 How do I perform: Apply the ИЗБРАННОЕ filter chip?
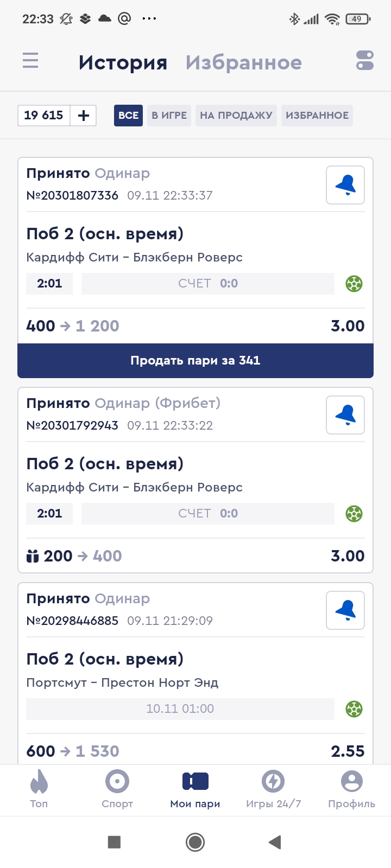point(317,116)
